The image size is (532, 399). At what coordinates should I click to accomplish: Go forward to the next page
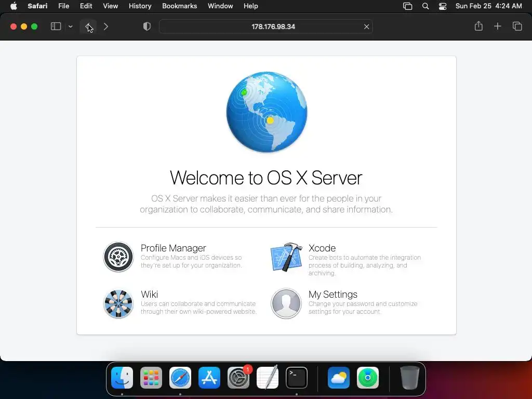coord(106,26)
